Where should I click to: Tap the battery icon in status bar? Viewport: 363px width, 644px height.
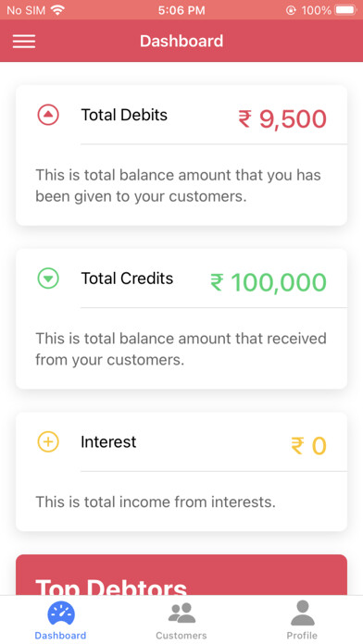345,10
